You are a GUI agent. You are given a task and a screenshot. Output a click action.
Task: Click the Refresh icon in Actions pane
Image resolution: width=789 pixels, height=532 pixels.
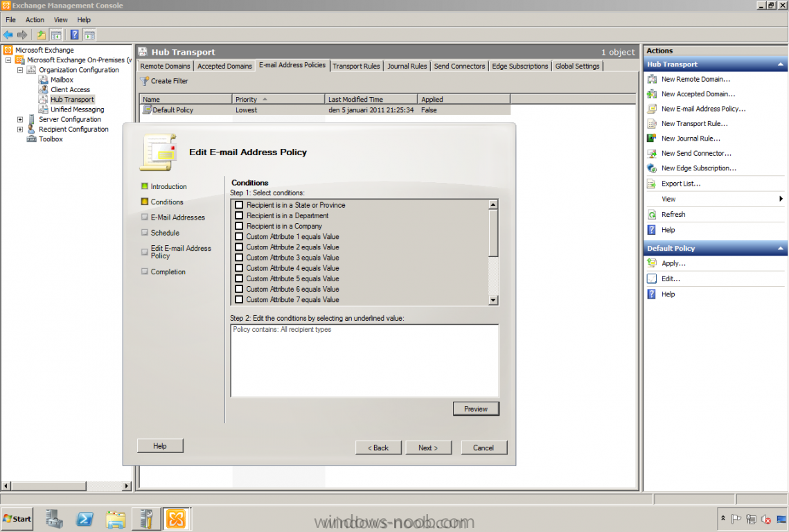click(x=652, y=215)
